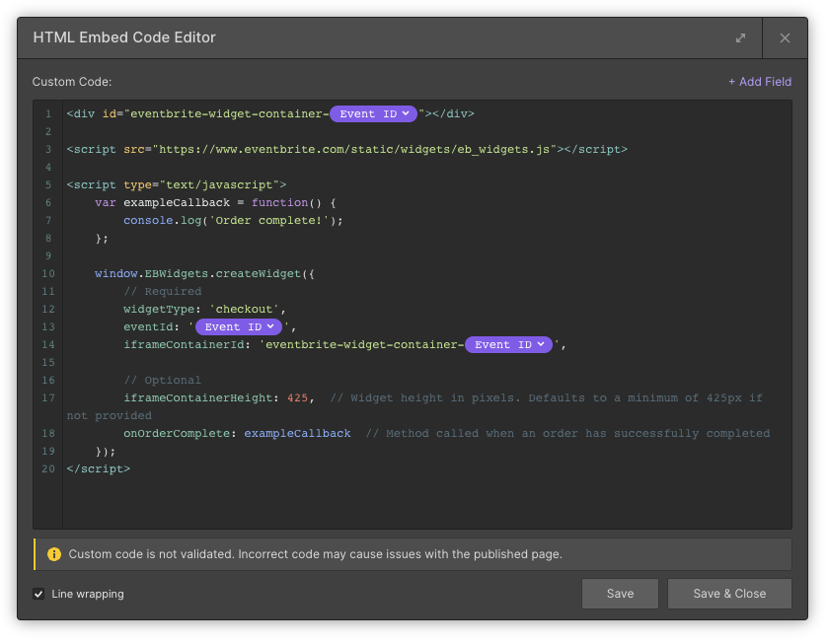Click the 'Custom code is not validated' warning

[315, 554]
